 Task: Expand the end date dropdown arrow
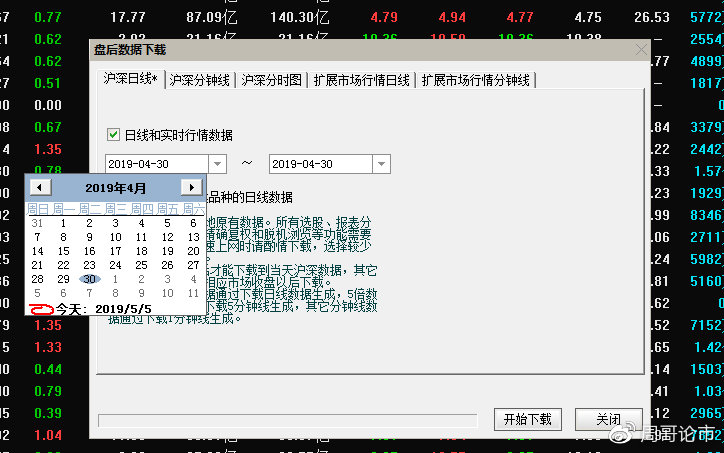pos(381,164)
